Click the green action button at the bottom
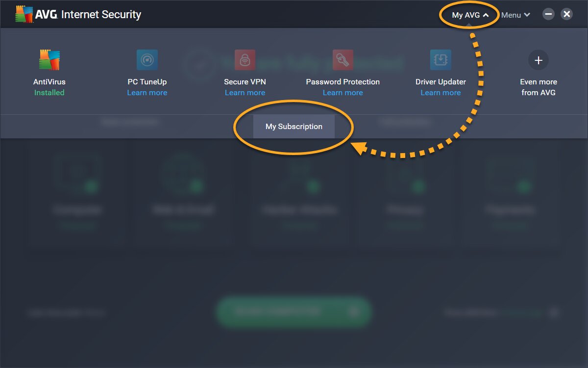This screenshot has width=588, height=368. point(294,312)
